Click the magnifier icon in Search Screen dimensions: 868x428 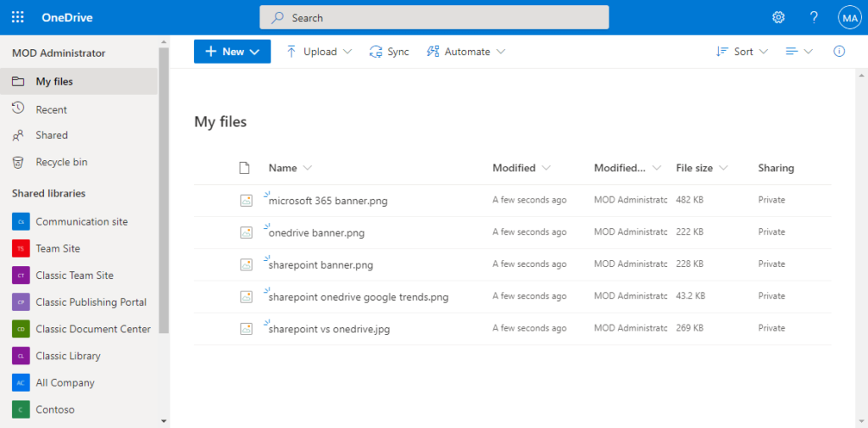pyautogui.click(x=277, y=18)
